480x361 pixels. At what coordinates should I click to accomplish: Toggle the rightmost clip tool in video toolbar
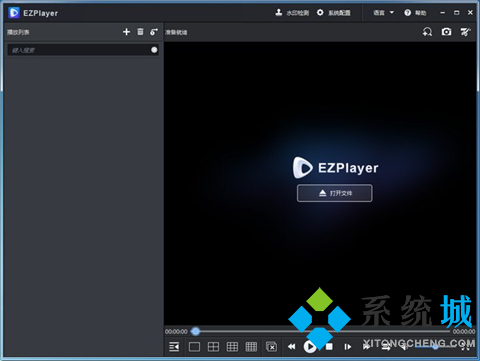(x=465, y=32)
